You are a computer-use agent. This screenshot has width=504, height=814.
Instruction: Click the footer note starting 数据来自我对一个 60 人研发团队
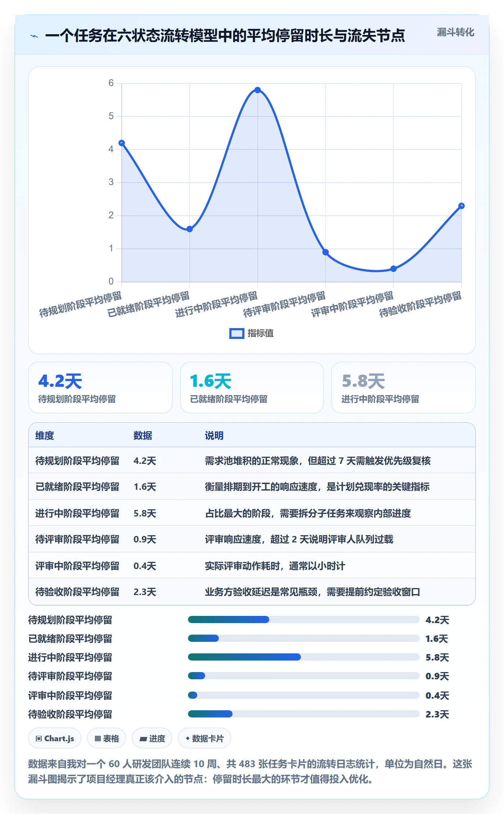click(250, 771)
